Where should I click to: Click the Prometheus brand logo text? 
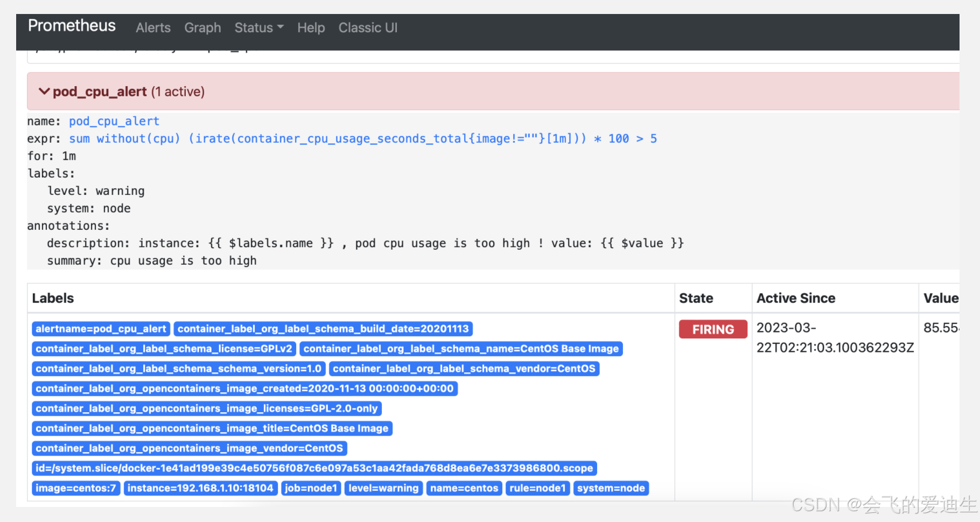[x=72, y=26]
